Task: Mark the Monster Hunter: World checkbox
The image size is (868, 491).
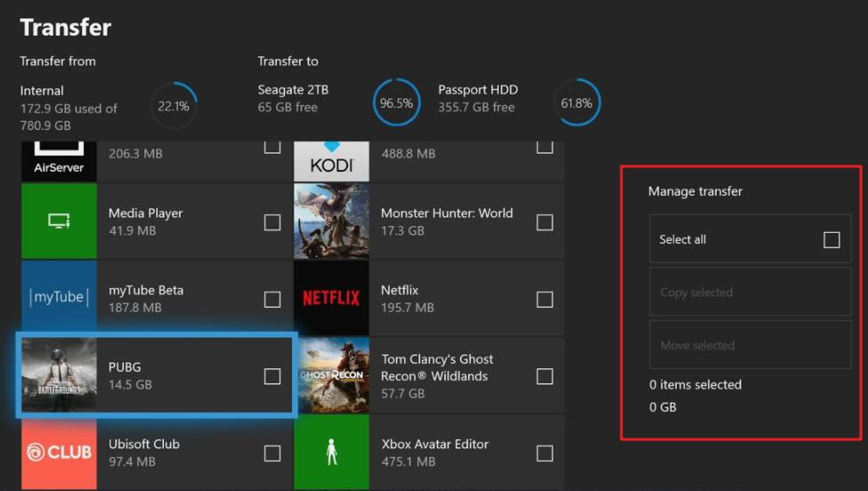Action: pyautogui.click(x=545, y=222)
